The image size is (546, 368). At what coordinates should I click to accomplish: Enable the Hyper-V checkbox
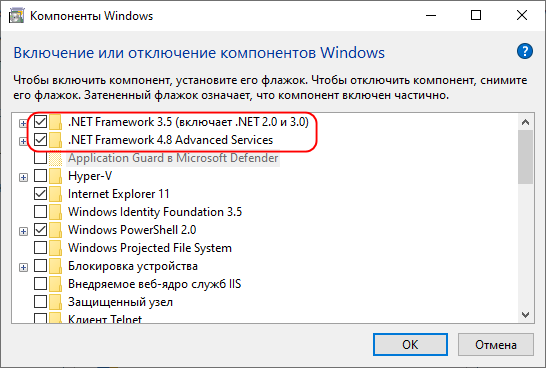click(40, 176)
